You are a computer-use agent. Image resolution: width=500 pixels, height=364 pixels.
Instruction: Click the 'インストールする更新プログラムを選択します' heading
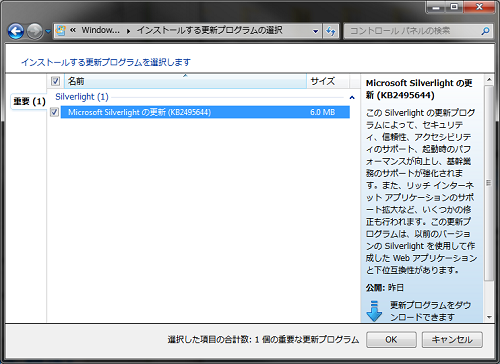(106, 62)
